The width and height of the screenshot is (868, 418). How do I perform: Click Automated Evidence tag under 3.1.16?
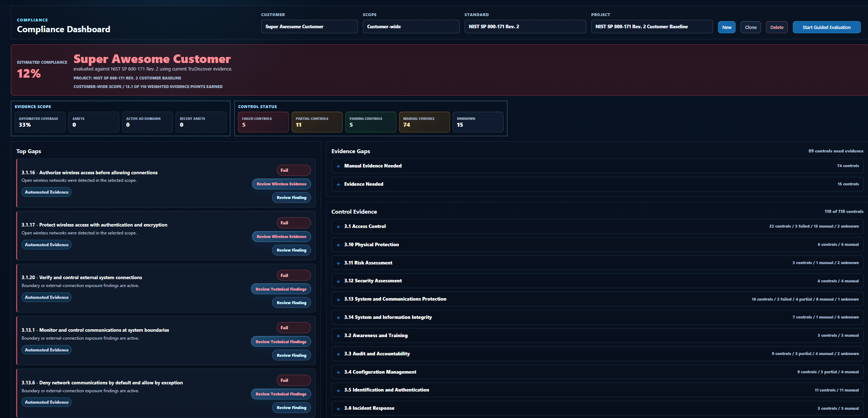pyautogui.click(x=47, y=192)
